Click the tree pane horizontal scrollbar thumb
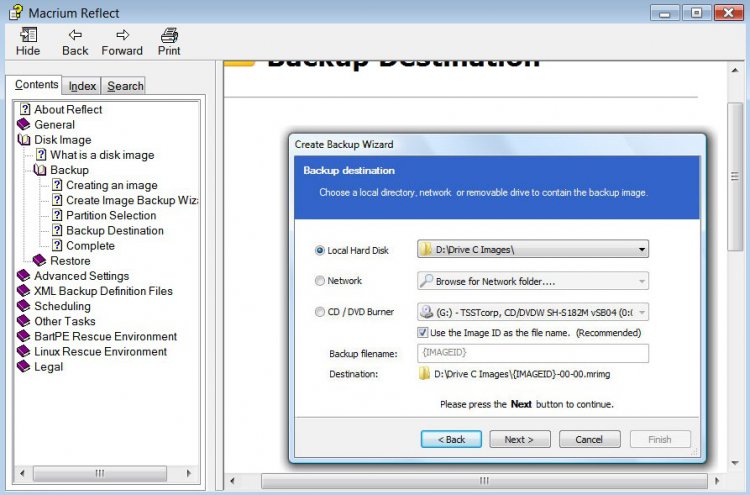The image size is (750, 495). 99,473
